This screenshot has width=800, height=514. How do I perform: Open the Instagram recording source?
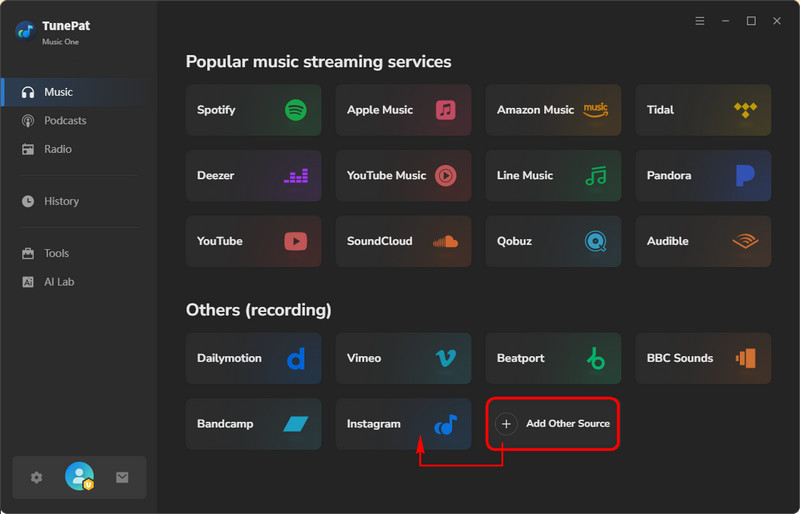click(403, 424)
